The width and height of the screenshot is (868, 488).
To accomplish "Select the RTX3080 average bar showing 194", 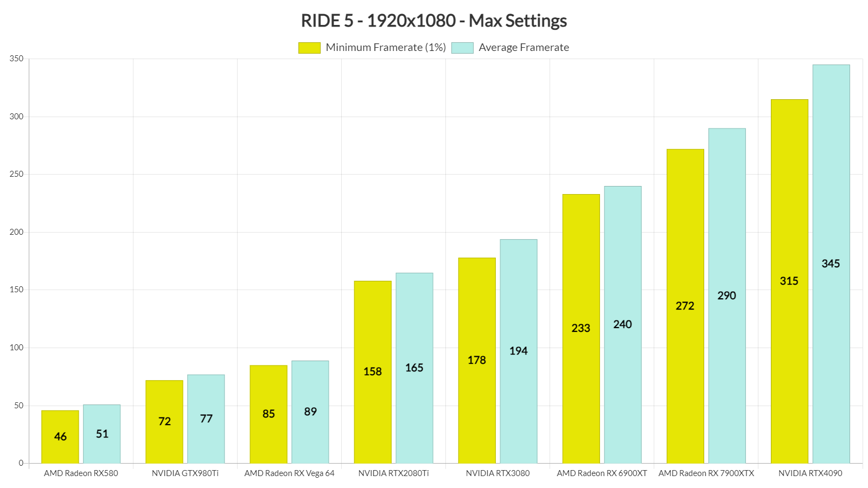I will click(518, 351).
